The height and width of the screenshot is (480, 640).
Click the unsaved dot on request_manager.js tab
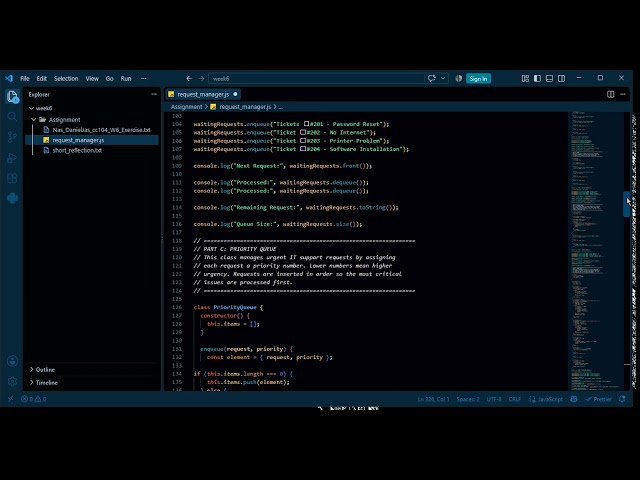tap(235, 94)
